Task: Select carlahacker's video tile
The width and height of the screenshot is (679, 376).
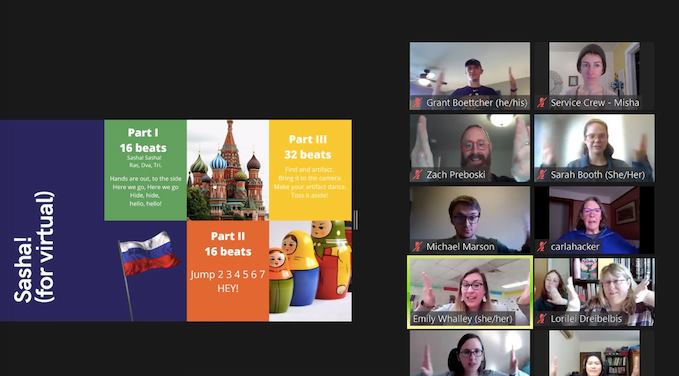Action: tap(594, 220)
